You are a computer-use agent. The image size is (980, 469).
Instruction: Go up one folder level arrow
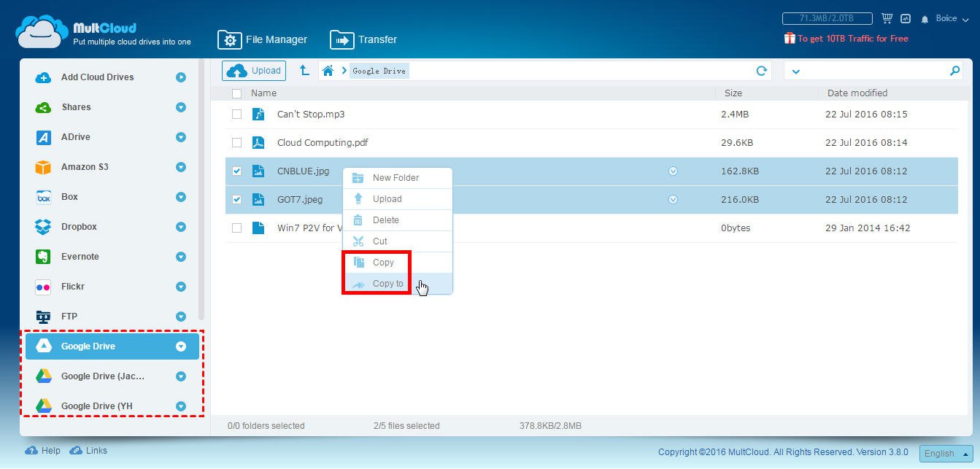click(x=305, y=71)
